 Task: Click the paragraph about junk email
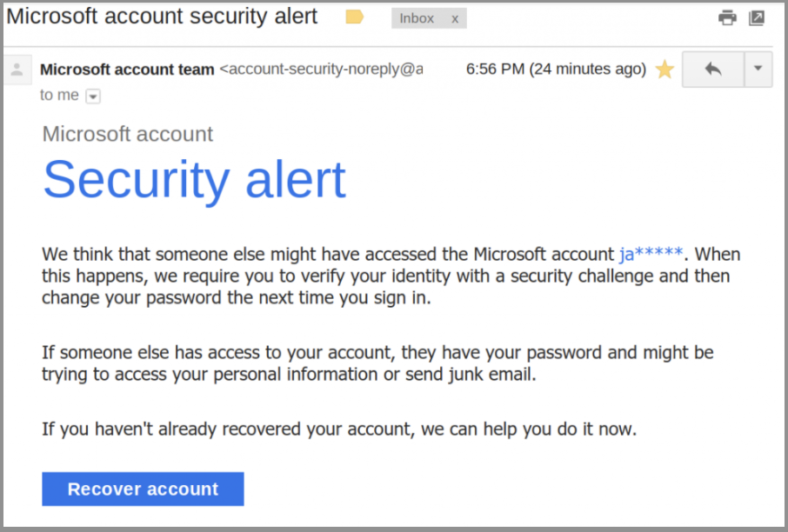point(377,363)
